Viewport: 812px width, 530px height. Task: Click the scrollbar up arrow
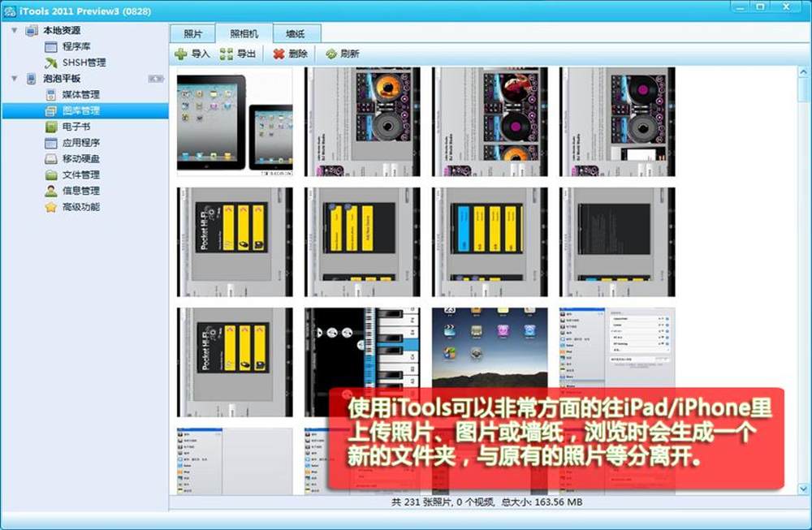(804, 72)
